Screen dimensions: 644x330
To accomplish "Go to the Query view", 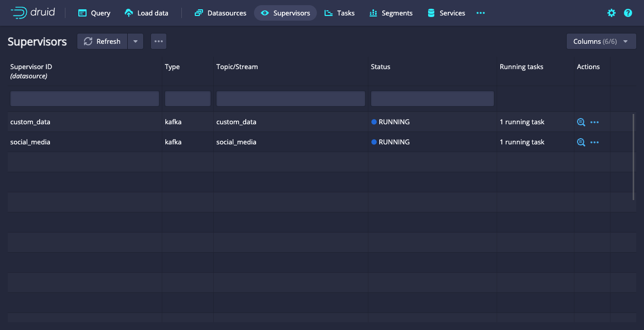I will click(94, 13).
